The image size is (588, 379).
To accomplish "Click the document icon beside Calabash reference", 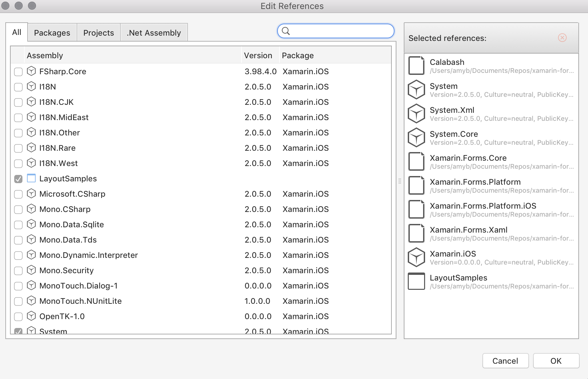I will [416, 65].
